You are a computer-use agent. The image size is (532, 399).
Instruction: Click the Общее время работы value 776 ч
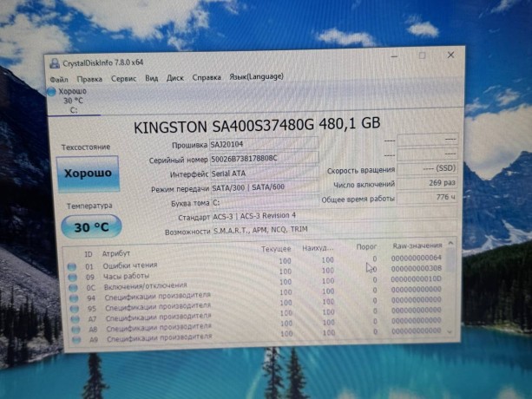click(428, 197)
